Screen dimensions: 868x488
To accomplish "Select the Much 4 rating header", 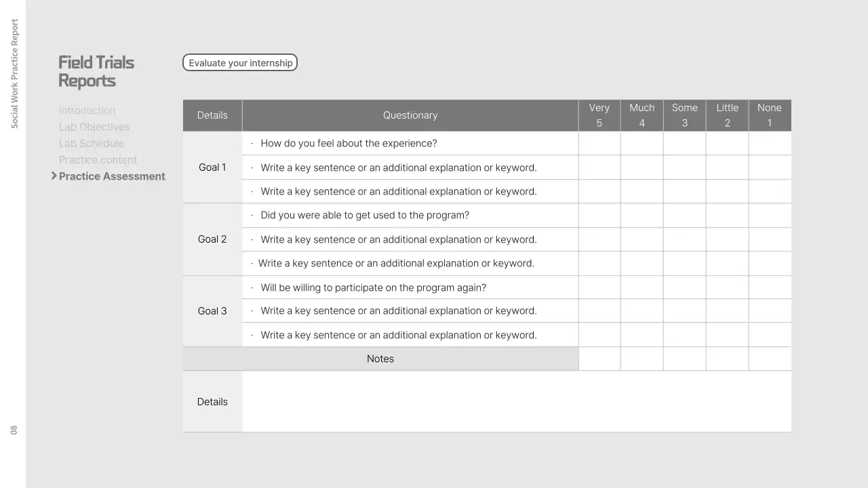I will point(642,115).
